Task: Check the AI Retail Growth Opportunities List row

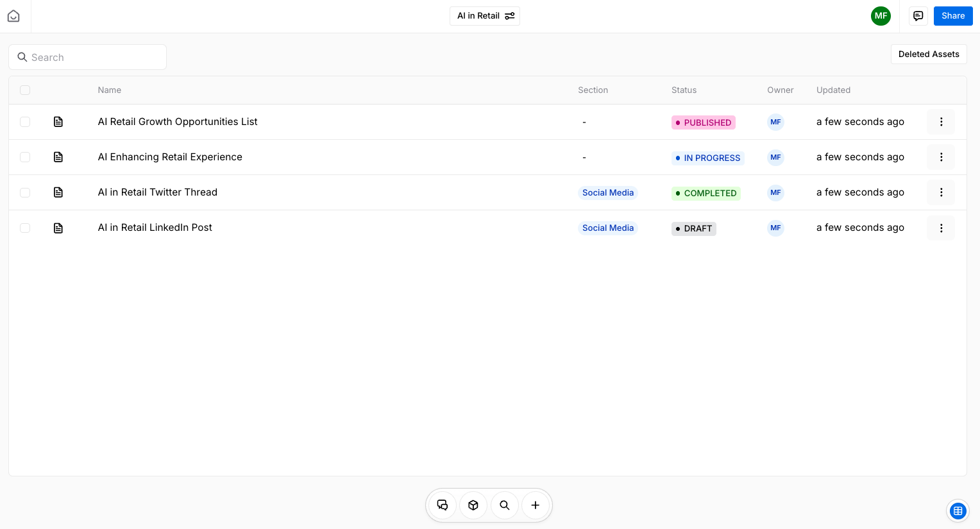Action: [25, 122]
